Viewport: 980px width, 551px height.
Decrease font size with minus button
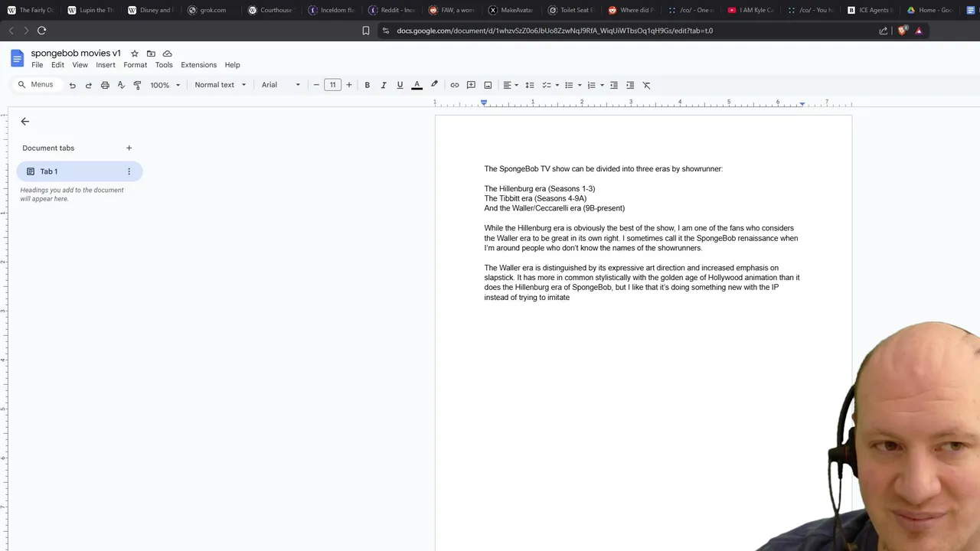(x=316, y=85)
